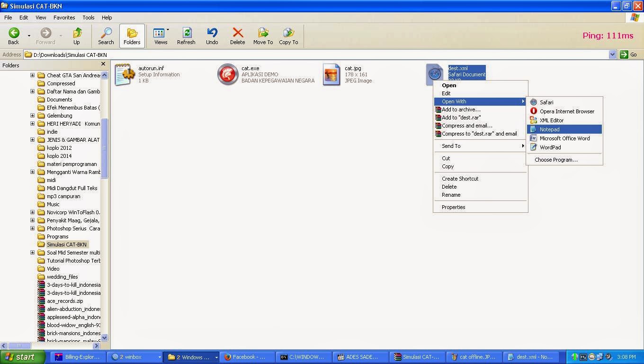Choose Create Shortcut in context menu
Viewport: 644px width, 364px height.
[481, 179]
